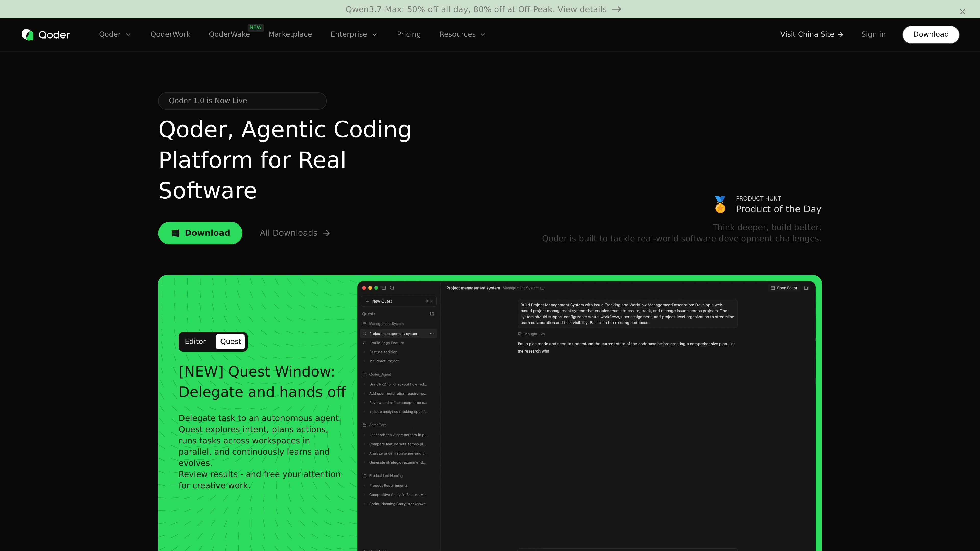Open Research top 3 competitors quest
The width and height of the screenshot is (980, 551).
(x=398, y=435)
